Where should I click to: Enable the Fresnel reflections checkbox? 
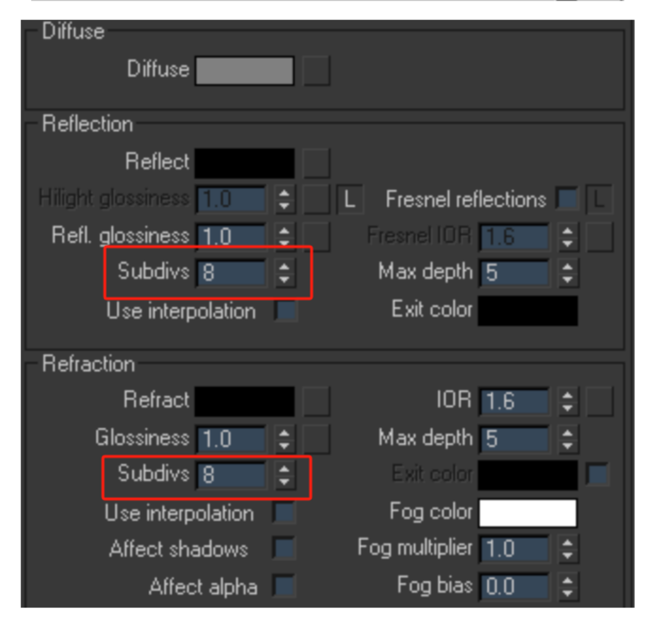(x=568, y=199)
